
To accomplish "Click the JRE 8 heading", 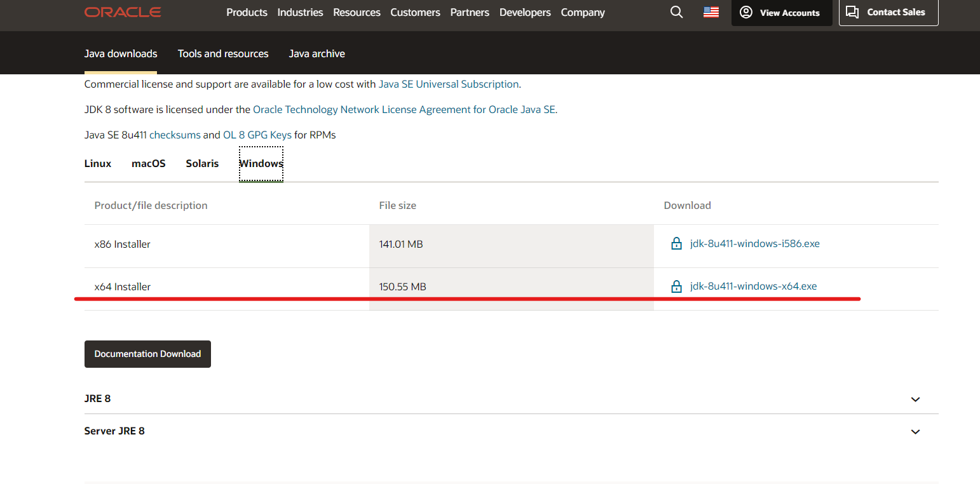I will [x=98, y=399].
